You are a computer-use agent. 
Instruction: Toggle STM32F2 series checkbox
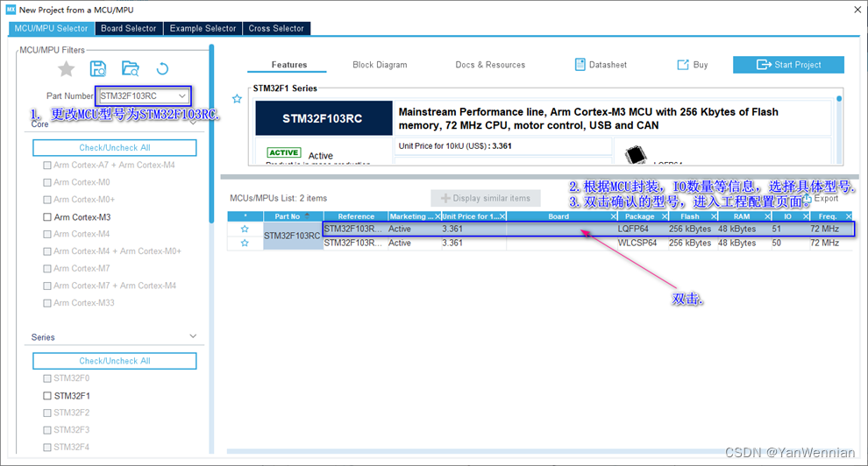(47, 413)
